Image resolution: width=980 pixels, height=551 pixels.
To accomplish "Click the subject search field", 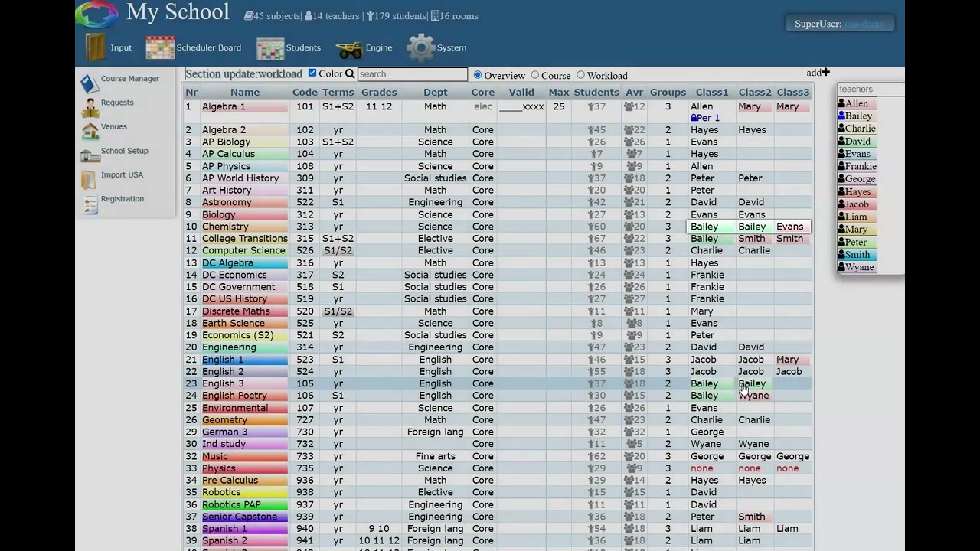I will [413, 74].
